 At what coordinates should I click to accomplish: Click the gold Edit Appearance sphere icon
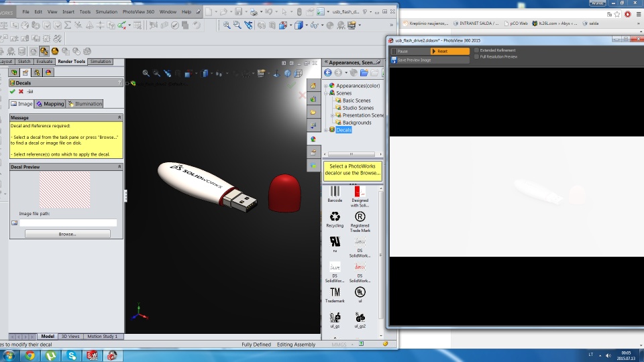[x=54, y=52]
